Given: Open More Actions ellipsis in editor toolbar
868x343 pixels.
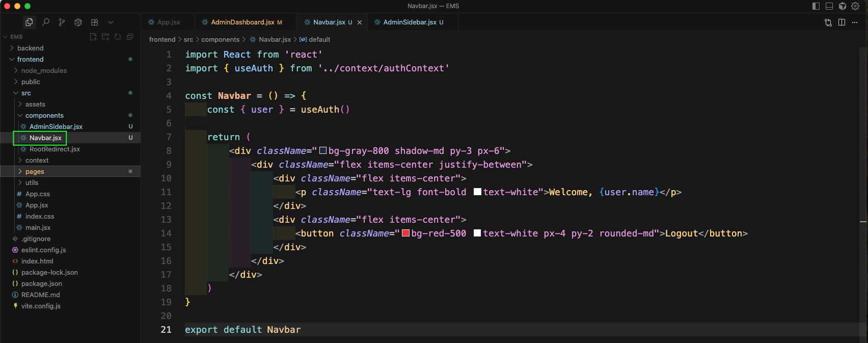Looking at the screenshot, I should click(x=855, y=22).
